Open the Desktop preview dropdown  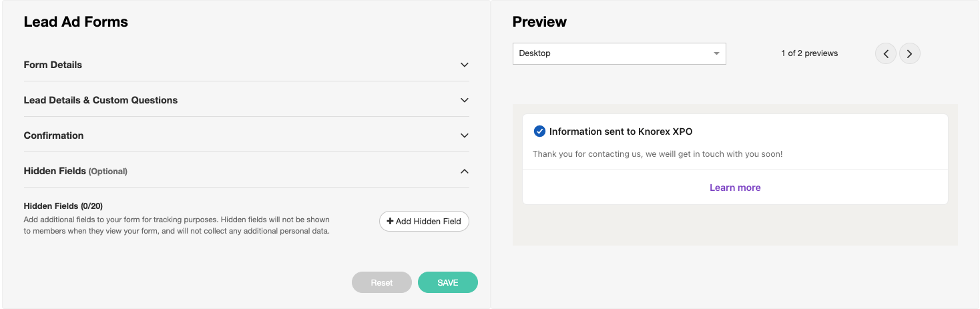[618, 53]
